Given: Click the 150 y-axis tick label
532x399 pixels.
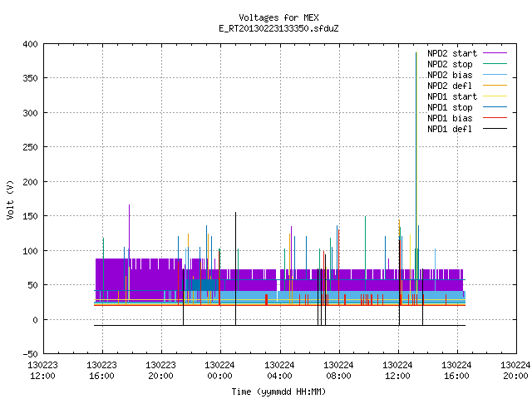Looking at the screenshot, I should pyautogui.click(x=30, y=216).
